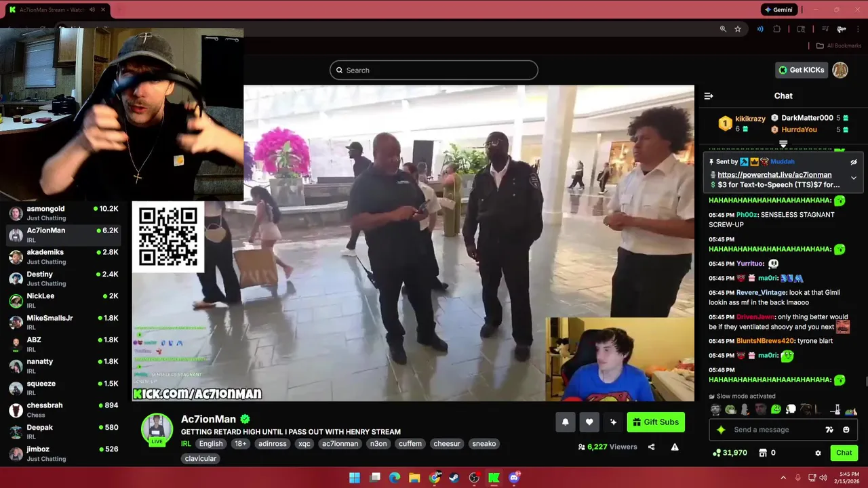Show hidden system tray icons
This screenshot has height=488, width=868.
coord(783,478)
